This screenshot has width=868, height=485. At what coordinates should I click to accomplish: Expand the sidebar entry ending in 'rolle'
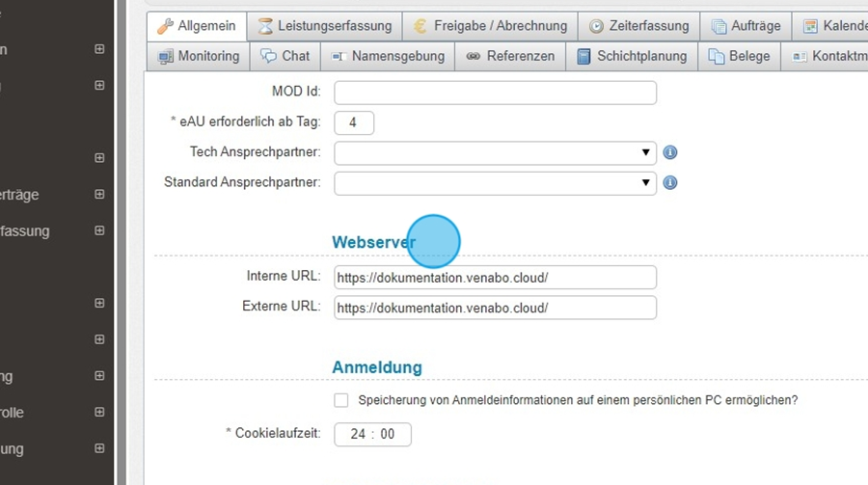point(99,413)
